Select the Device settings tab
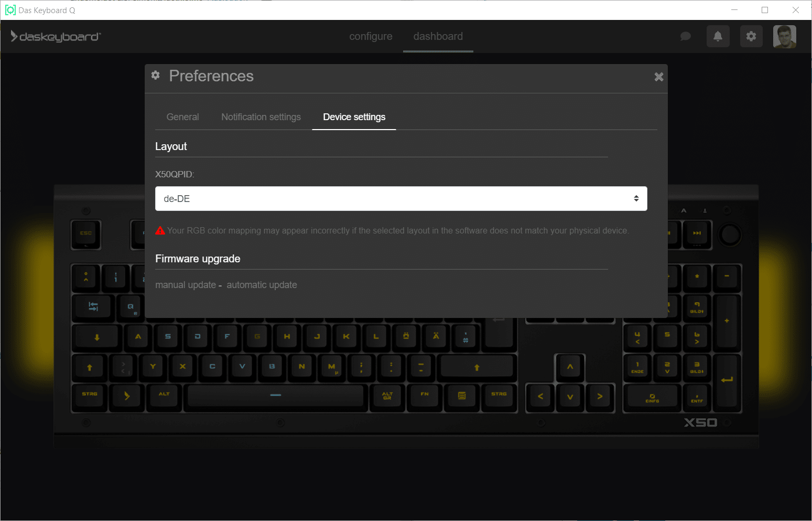 click(x=354, y=117)
